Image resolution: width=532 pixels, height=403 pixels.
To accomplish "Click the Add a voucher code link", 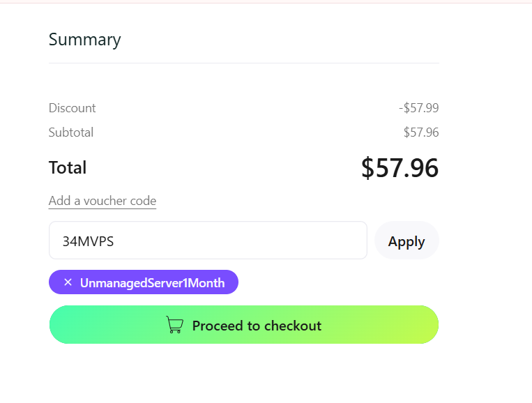I will pyautogui.click(x=102, y=201).
